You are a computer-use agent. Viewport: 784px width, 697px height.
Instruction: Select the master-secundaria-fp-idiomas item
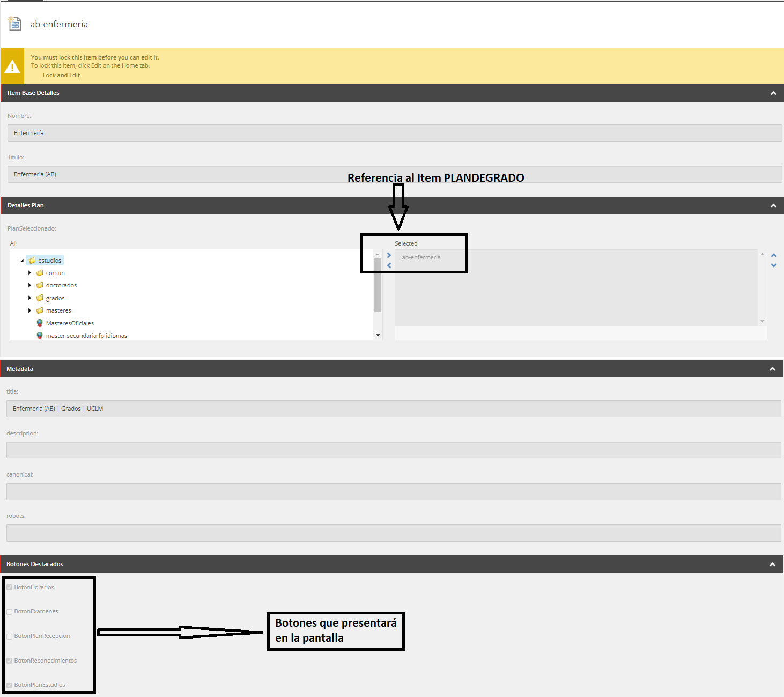pos(86,336)
